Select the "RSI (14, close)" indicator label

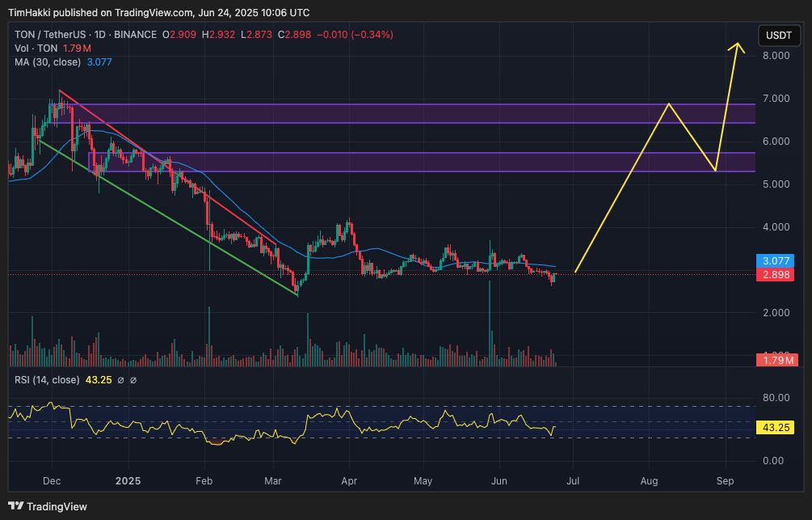point(47,380)
